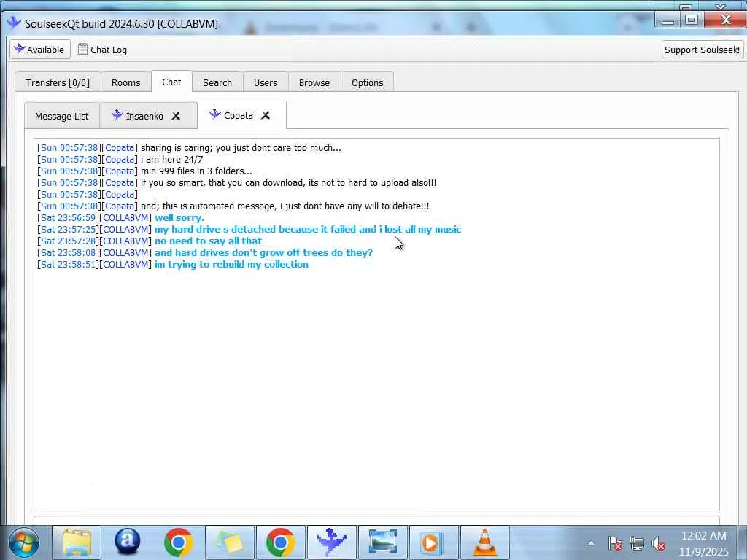Click the chat message input field

coord(376,520)
